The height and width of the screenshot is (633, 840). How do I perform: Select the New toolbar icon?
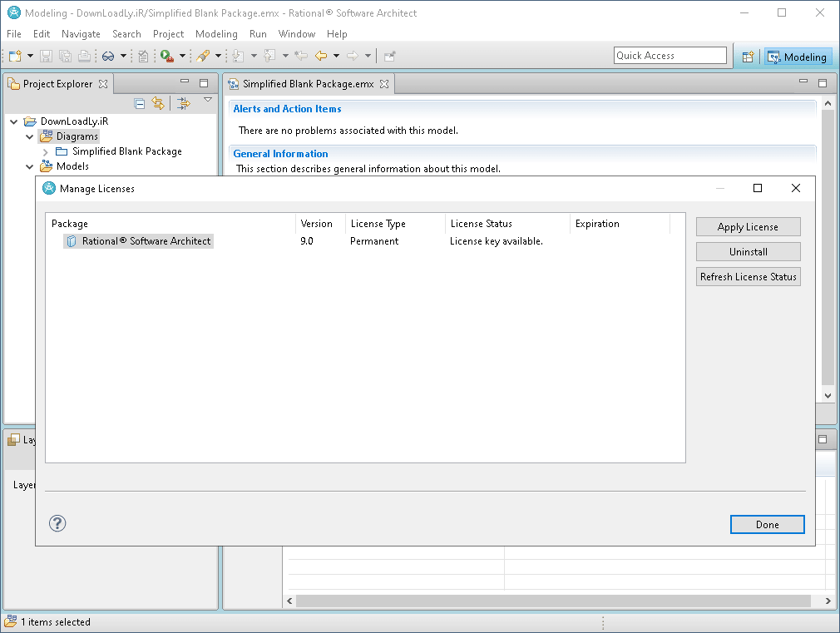point(13,56)
